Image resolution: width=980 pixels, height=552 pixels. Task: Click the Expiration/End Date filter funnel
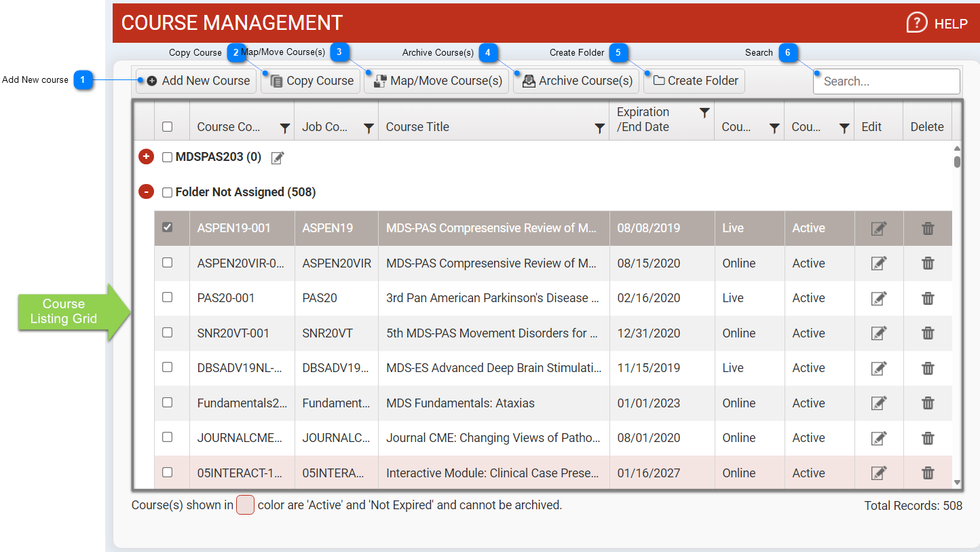point(704,113)
